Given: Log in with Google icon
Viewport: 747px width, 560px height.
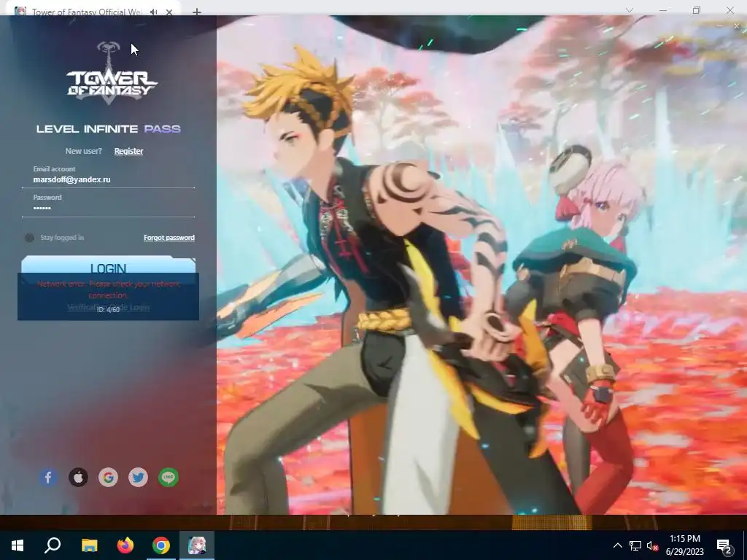Looking at the screenshot, I should click(x=108, y=477).
